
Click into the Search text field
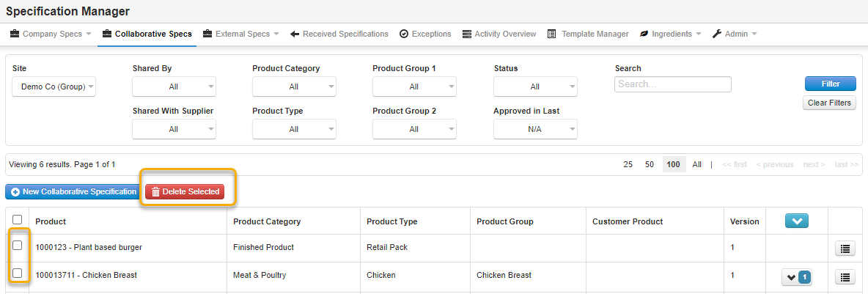coord(672,84)
